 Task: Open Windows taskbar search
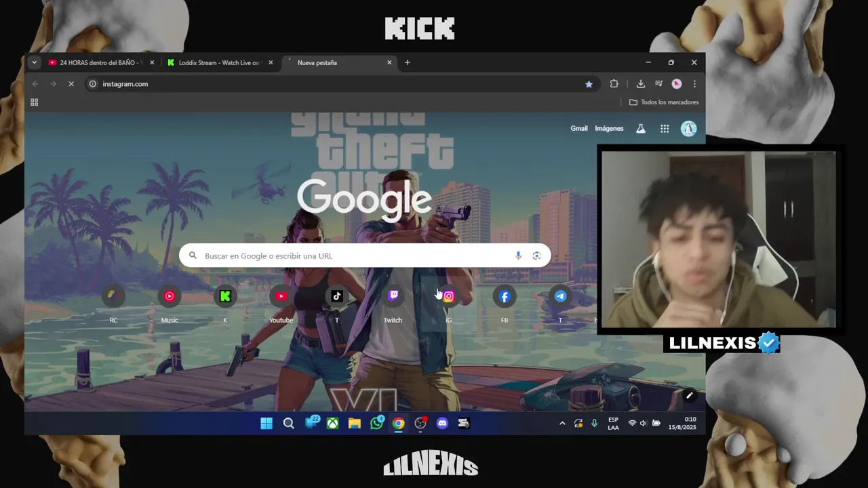click(288, 424)
